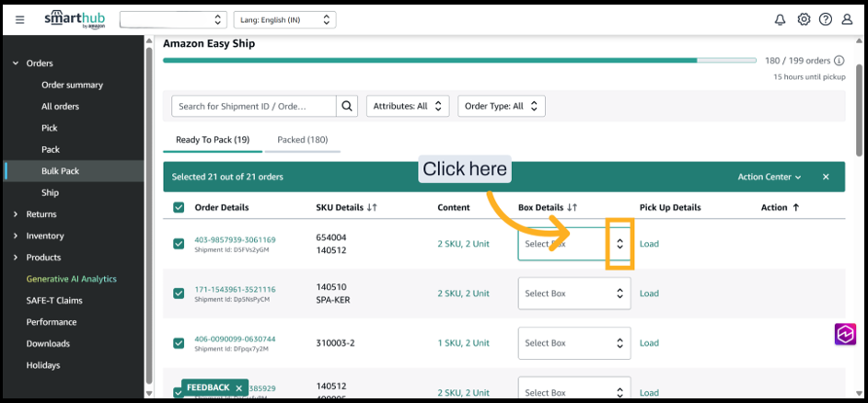
Task: Open the hamburger navigation menu
Action: (x=20, y=19)
